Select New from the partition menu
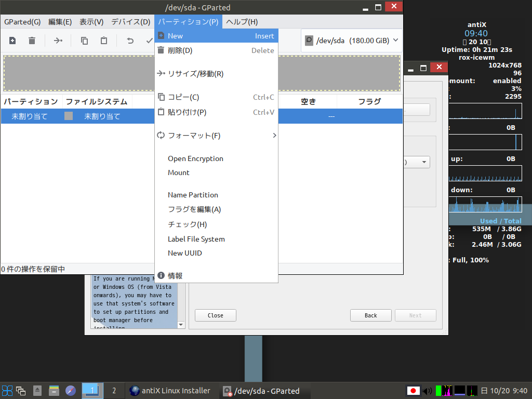This screenshot has width=532, height=399. [217, 36]
